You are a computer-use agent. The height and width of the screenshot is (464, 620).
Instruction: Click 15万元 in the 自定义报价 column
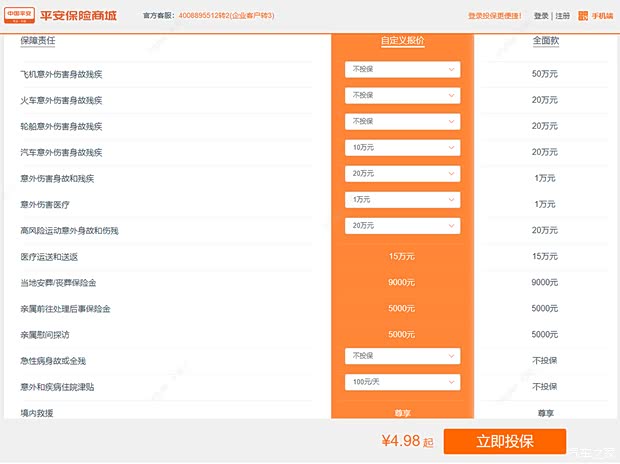[x=402, y=257]
